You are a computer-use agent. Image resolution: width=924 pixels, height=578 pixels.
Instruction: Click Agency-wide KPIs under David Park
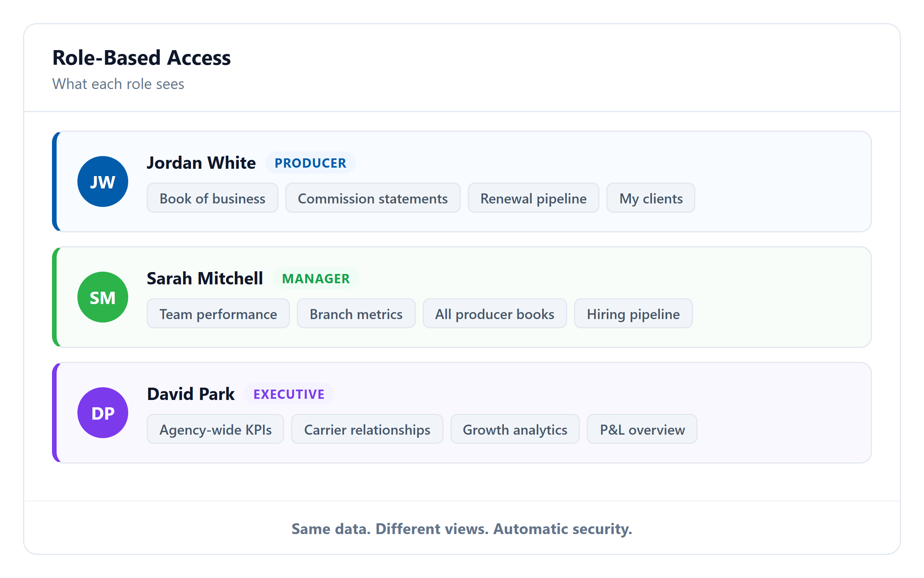click(215, 429)
